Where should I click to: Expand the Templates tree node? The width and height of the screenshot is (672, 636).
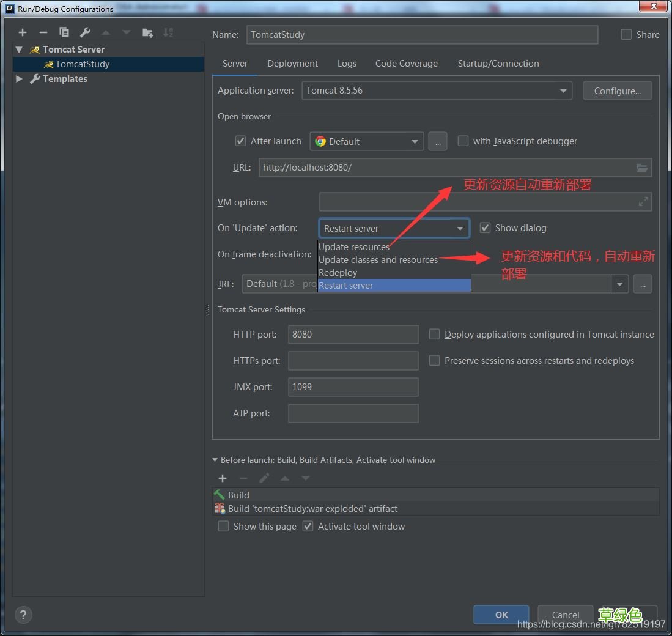pyautogui.click(x=19, y=79)
